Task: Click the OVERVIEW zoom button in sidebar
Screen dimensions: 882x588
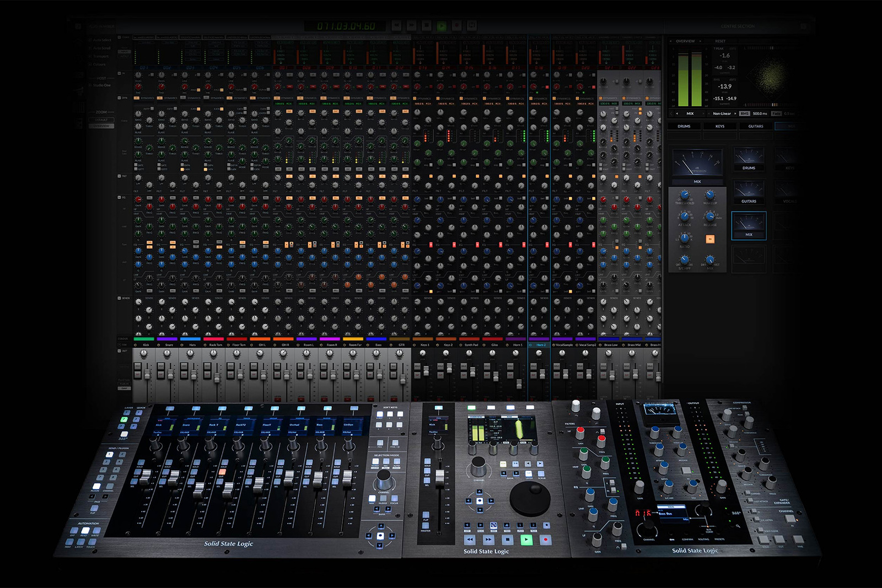Action: [101, 126]
